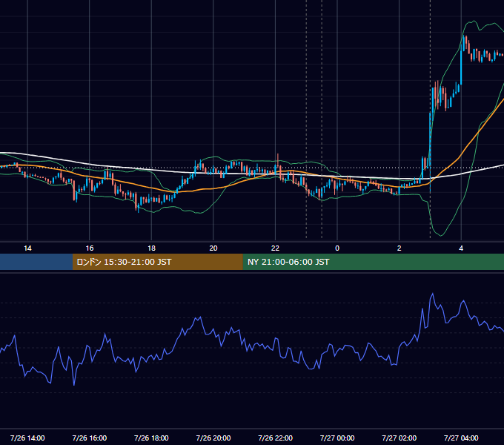504x445 pixels.
Task: Click the 18 hour label on price chart axis
Action: click(x=151, y=248)
